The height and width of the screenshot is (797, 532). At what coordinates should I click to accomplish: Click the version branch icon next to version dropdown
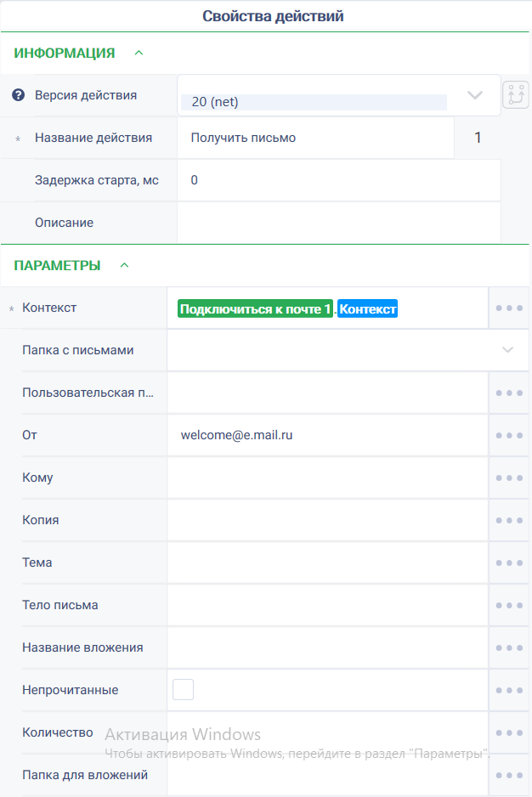[x=516, y=95]
